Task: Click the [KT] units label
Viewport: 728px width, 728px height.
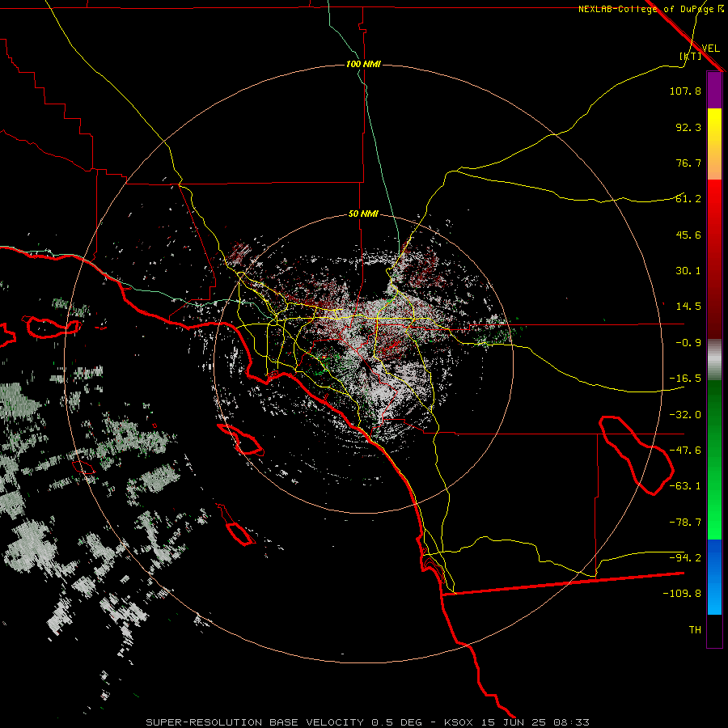Action: tap(691, 56)
